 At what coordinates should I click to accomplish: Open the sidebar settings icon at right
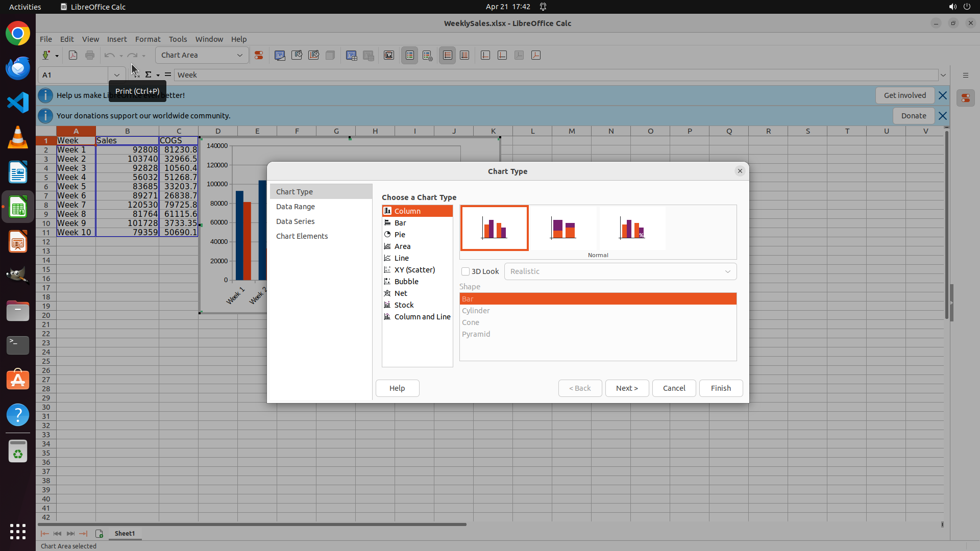tap(965, 75)
